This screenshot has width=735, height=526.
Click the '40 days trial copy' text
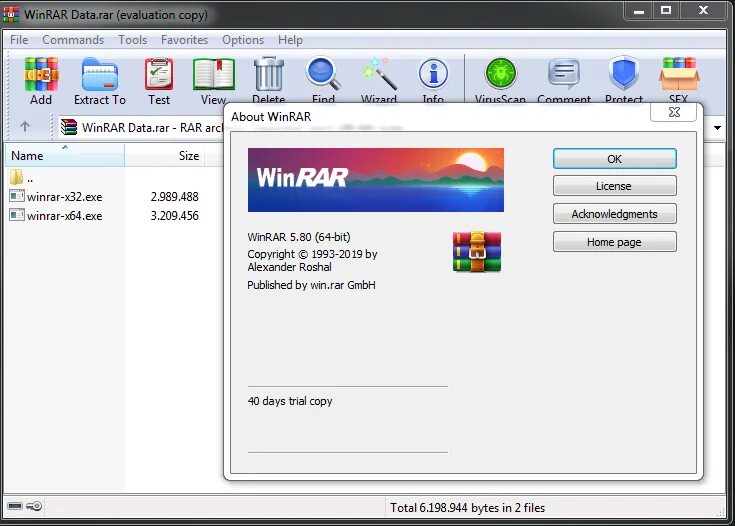[290, 401]
